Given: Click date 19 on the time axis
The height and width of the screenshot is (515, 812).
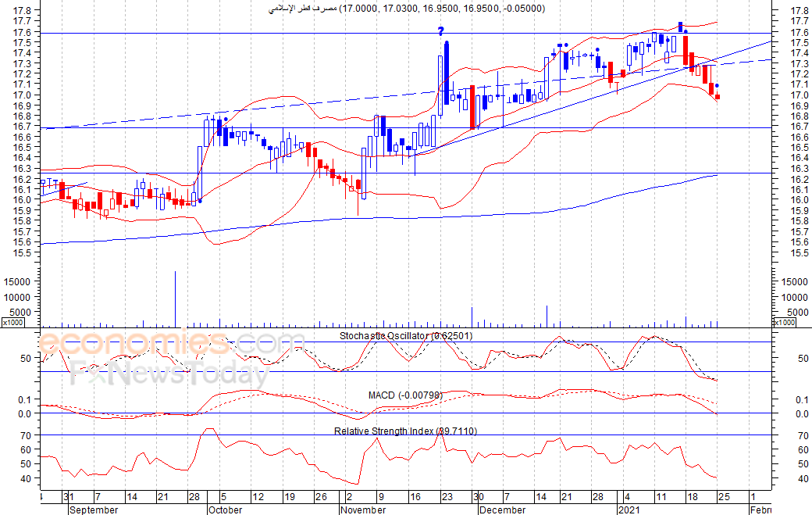Looking at the screenshot, I should coord(290,497).
